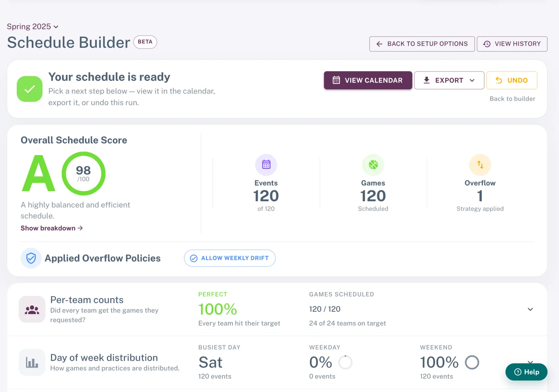
Task: Show the score breakdown
Action: (x=52, y=228)
